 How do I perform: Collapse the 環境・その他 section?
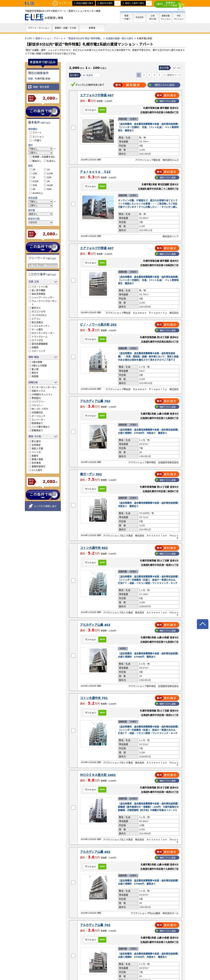[x=43, y=436]
